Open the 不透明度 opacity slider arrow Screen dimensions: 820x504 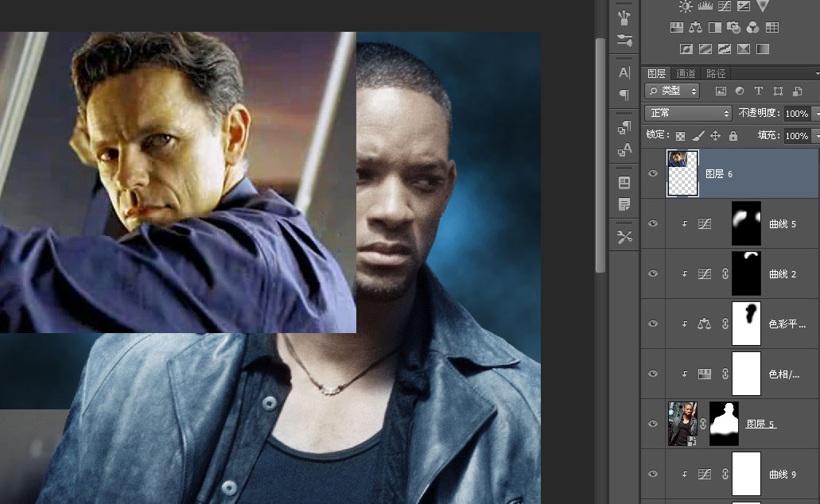[x=816, y=114]
